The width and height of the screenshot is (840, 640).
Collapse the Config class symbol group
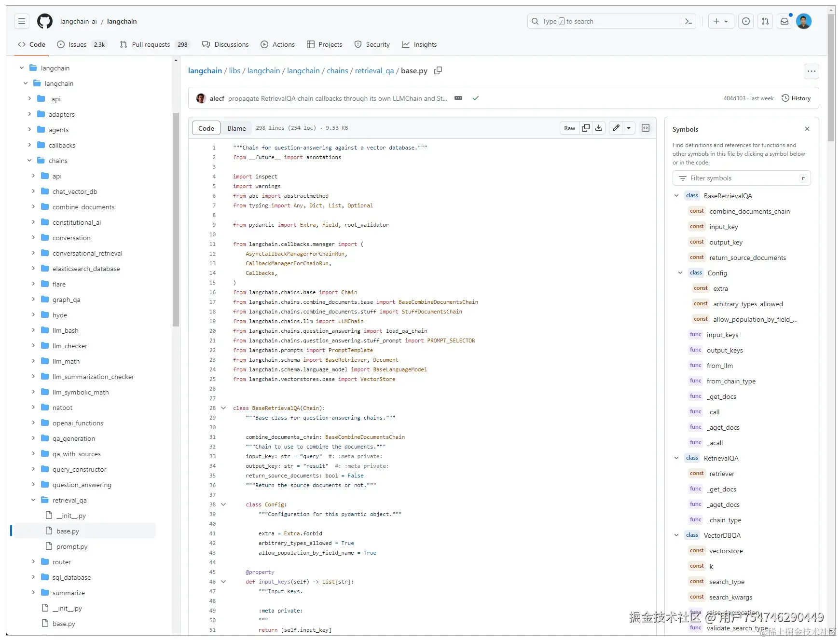pyautogui.click(x=680, y=273)
